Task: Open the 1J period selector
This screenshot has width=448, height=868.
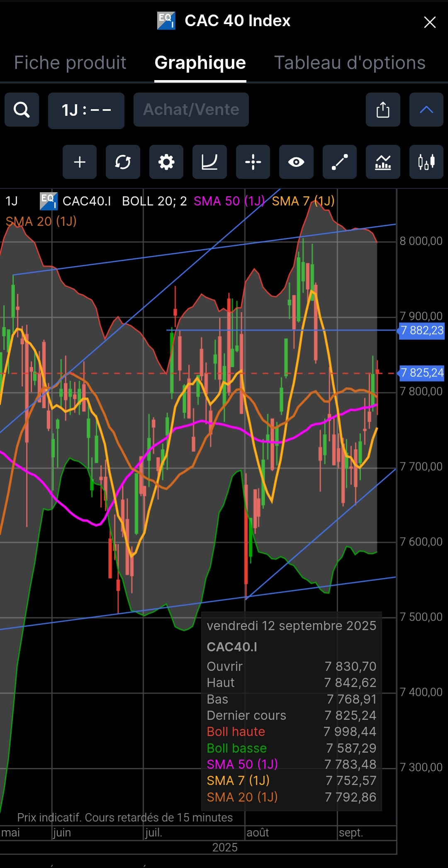Action: (86, 110)
